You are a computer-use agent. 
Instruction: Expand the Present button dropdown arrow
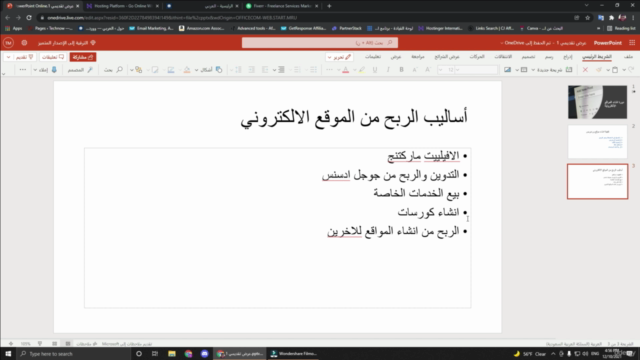coord(8,57)
